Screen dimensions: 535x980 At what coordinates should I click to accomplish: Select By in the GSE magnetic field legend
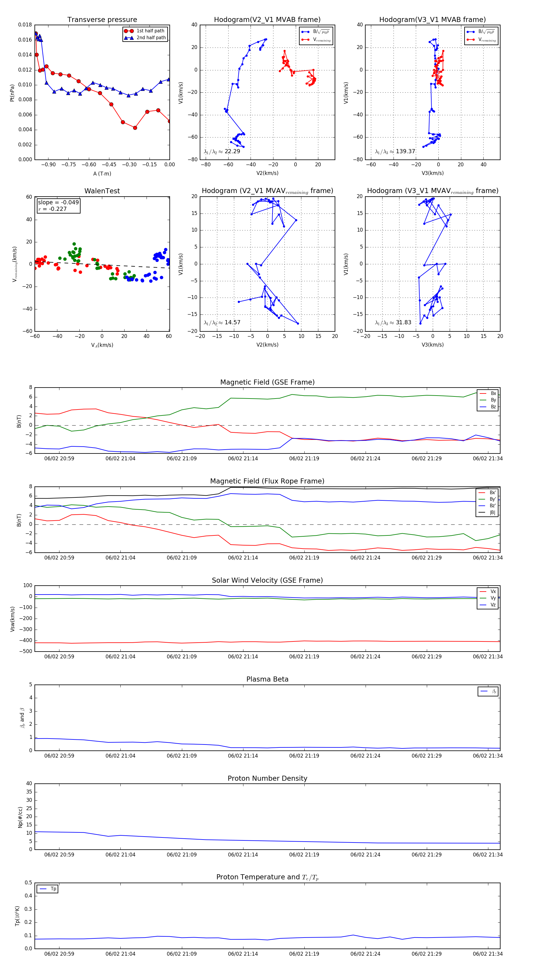coord(488,400)
